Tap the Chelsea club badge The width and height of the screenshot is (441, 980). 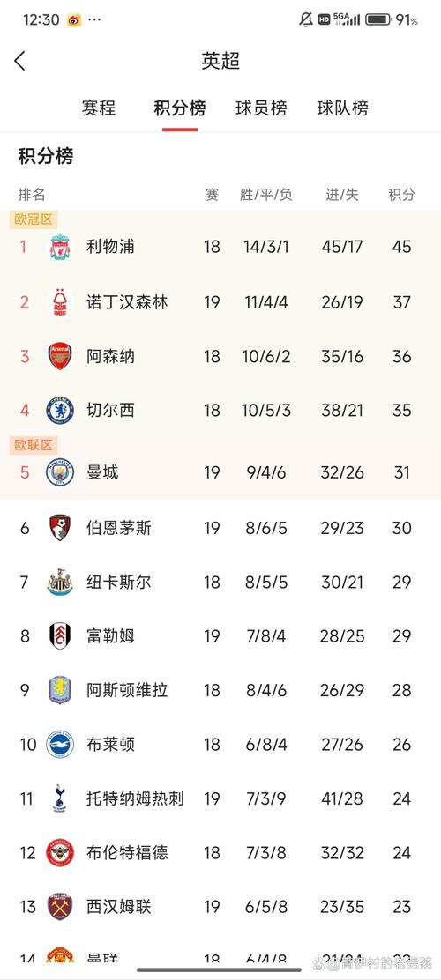point(60,411)
